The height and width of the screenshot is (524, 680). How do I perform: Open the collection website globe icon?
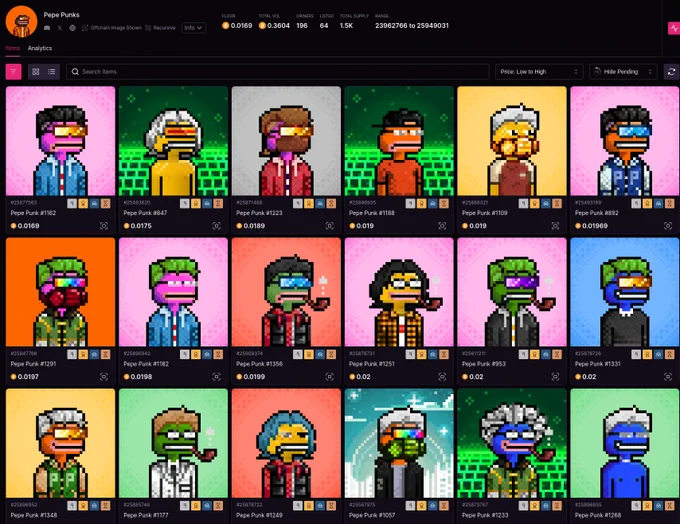tap(72, 28)
